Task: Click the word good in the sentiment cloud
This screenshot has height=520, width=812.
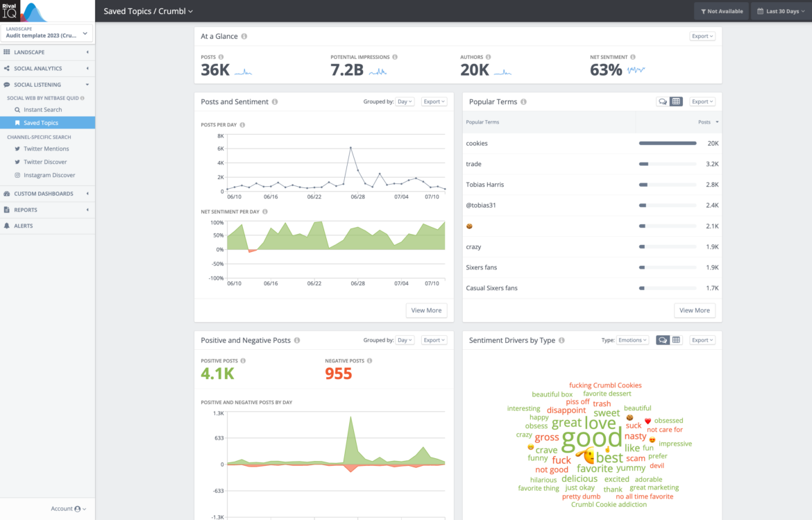Action: tap(591, 438)
